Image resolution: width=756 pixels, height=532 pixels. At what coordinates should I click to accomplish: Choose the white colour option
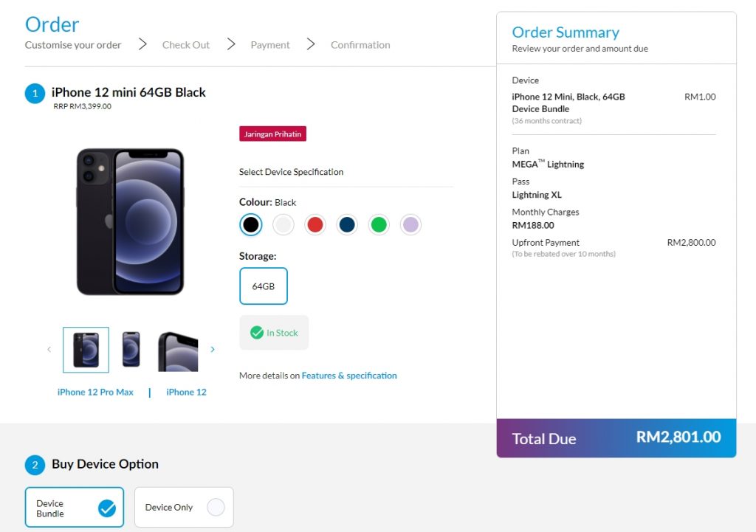click(283, 225)
